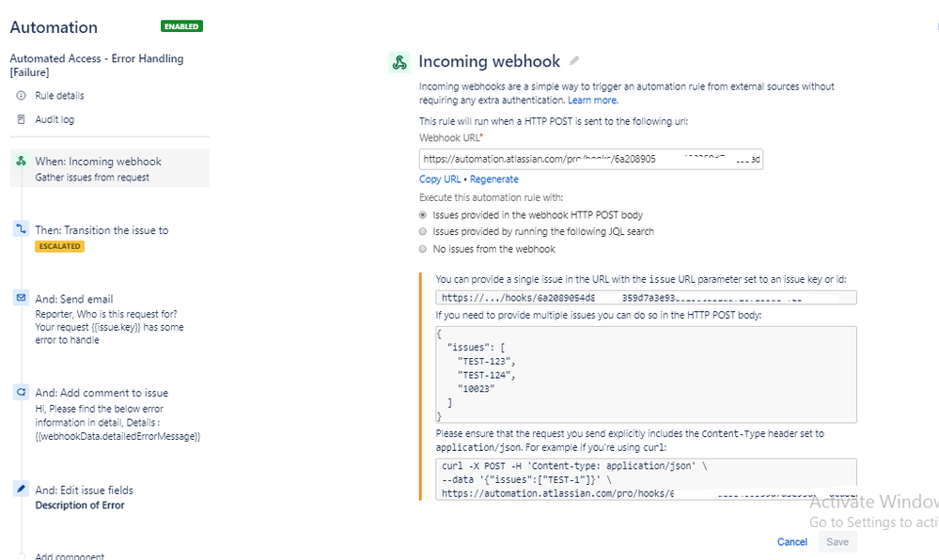The width and height of the screenshot is (939, 560).
Task: Click the Copy URL link
Action: 440,179
